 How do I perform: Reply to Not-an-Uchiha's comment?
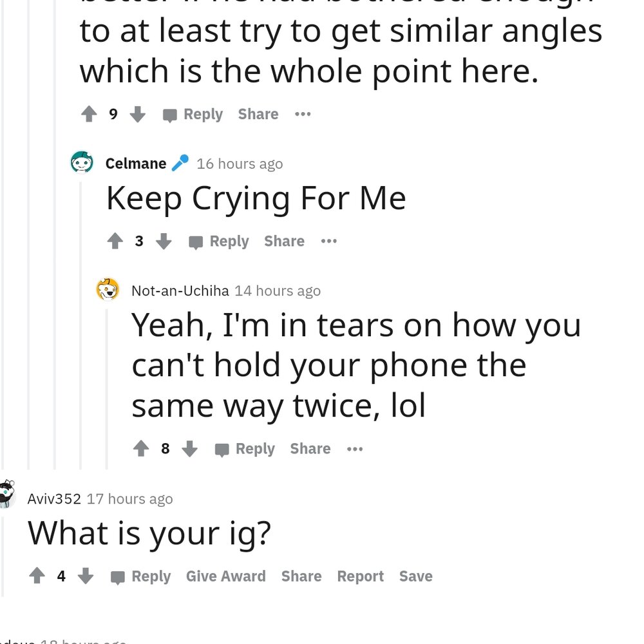coord(245,449)
